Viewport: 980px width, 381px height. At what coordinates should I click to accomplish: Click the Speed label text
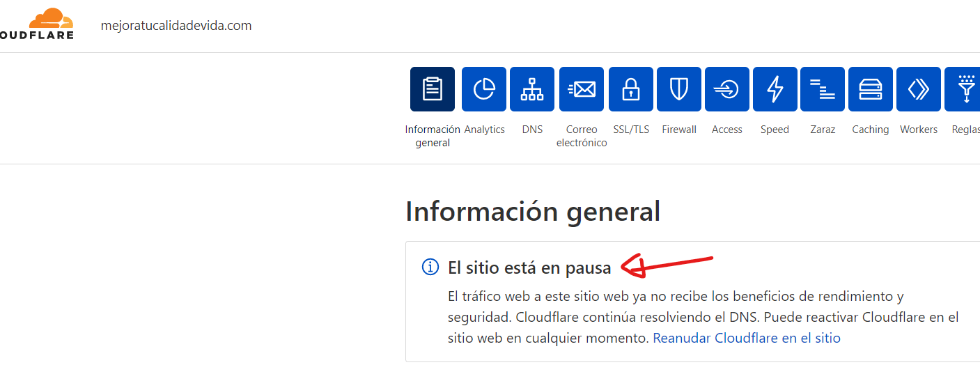click(x=775, y=130)
